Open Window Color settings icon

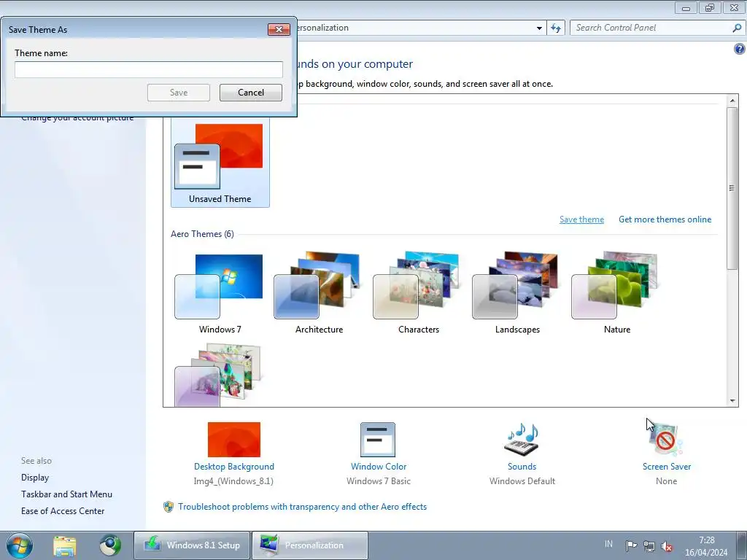point(378,440)
